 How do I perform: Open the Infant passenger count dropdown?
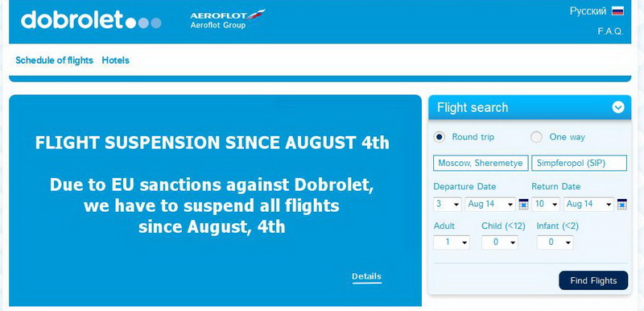coord(555,243)
